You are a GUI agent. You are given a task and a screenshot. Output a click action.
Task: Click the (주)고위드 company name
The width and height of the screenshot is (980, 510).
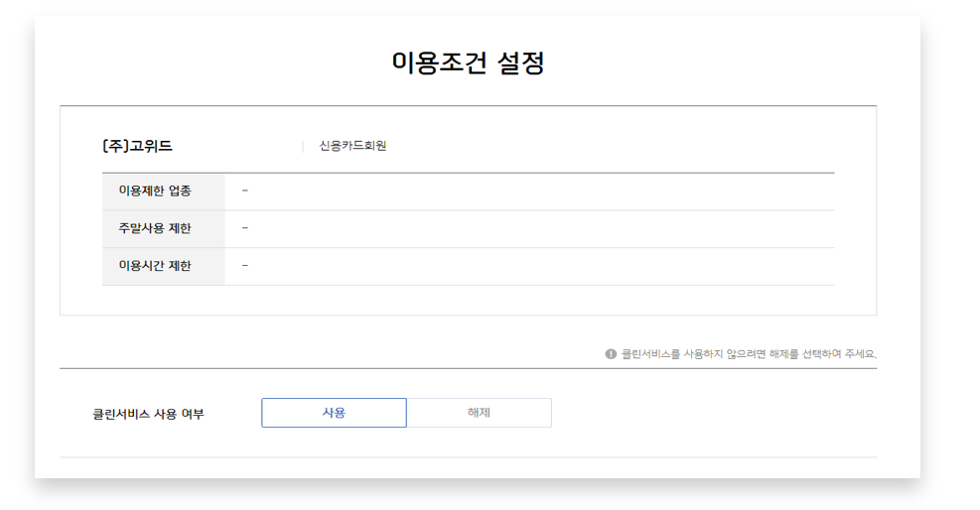point(137,146)
